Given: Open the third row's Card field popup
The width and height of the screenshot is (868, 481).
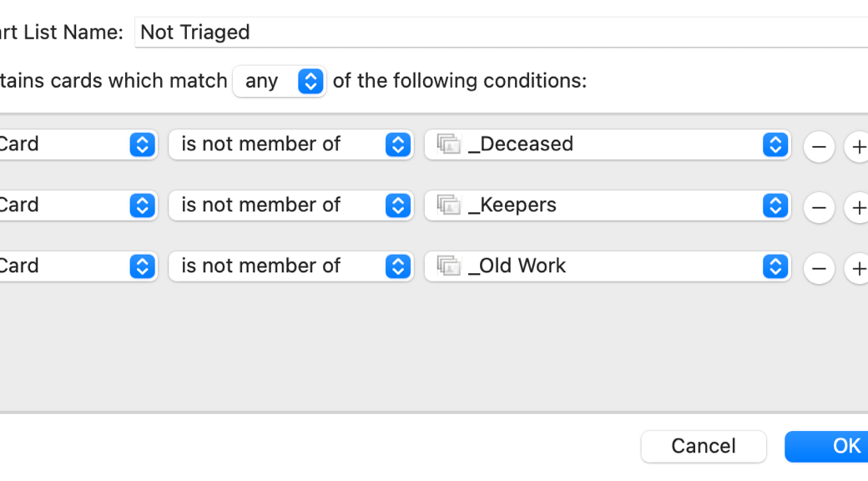Looking at the screenshot, I should [77, 266].
